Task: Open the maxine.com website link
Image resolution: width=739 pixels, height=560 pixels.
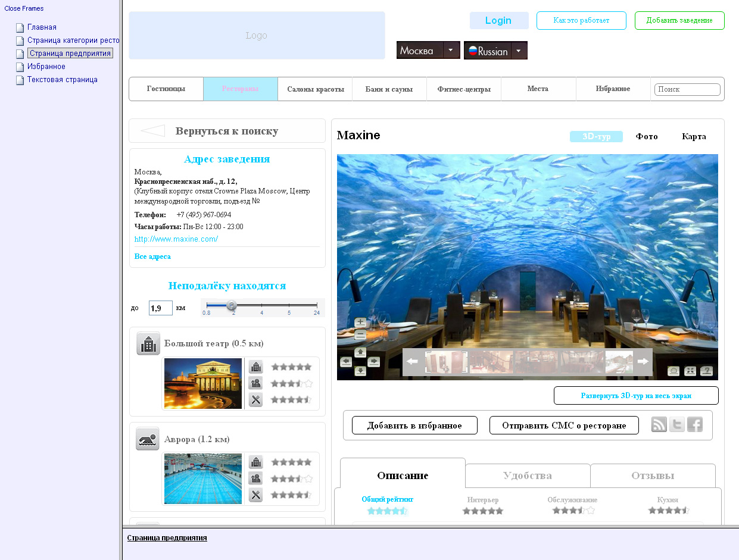Action: (x=176, y=239)
